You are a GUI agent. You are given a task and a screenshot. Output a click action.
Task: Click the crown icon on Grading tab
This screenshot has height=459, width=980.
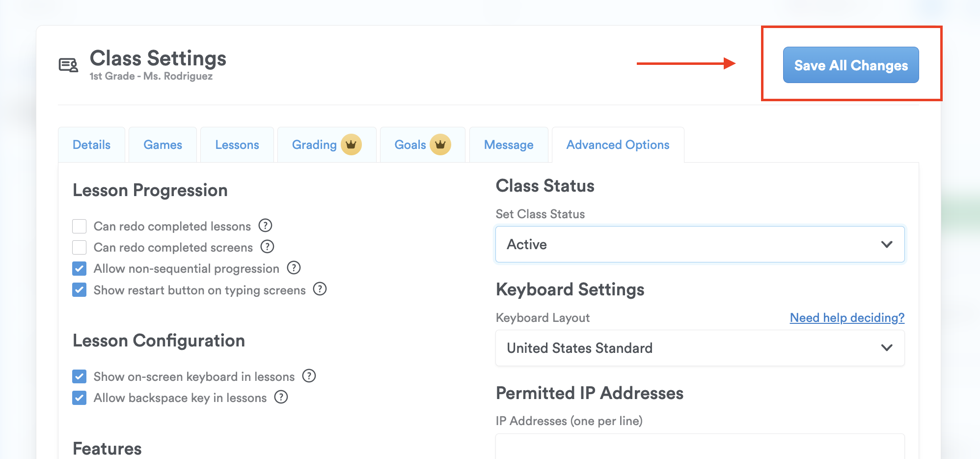point(351,144)
